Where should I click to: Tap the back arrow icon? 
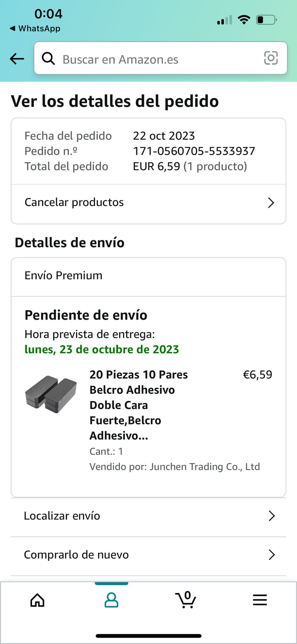click(x=17, y=58)
